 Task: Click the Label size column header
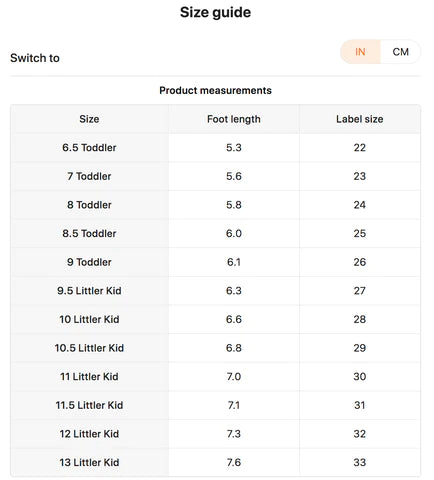tap(360, 119)
